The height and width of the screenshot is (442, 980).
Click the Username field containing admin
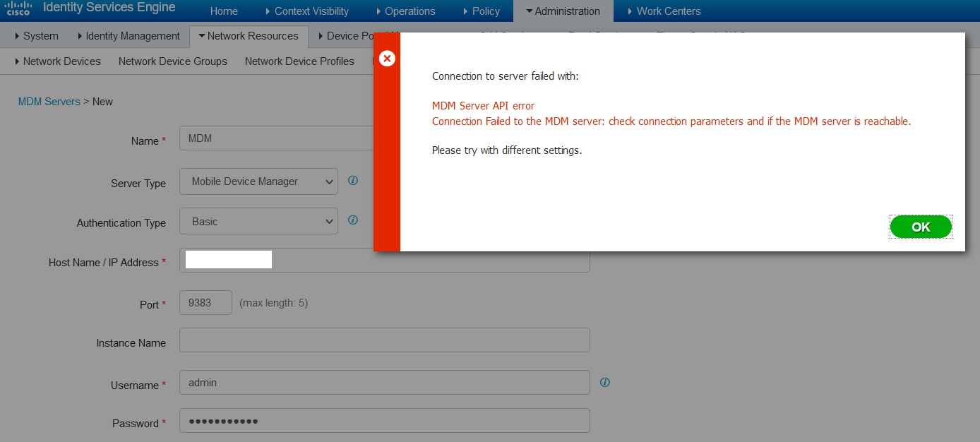pyautogui.click(x=385, y=382)
